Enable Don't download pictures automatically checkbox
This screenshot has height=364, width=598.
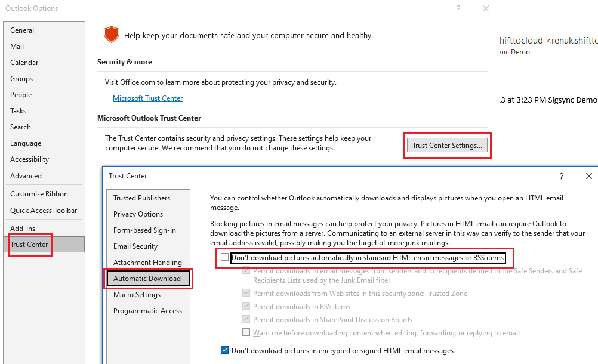(224, 258)
